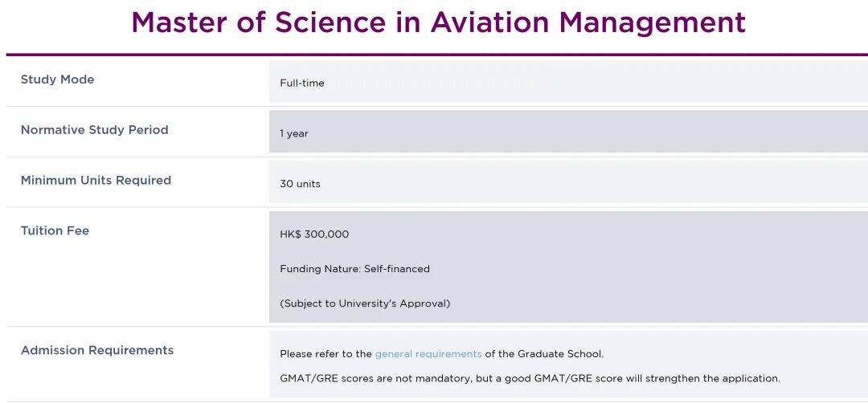Click the 'of the Graduate School' text
This screenshot has height=403, width=868.
click(543, 354)
